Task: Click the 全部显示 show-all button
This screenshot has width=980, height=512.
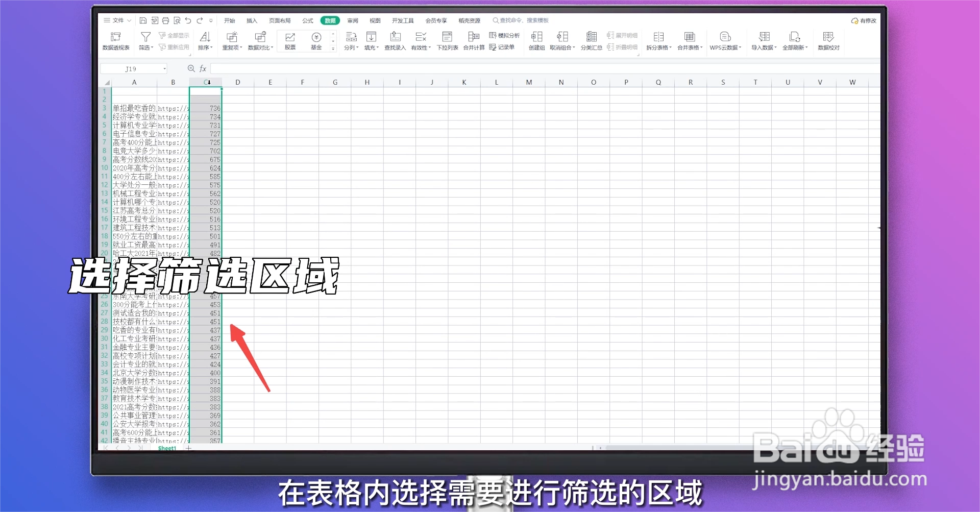Action: click(x=174, y=35)
